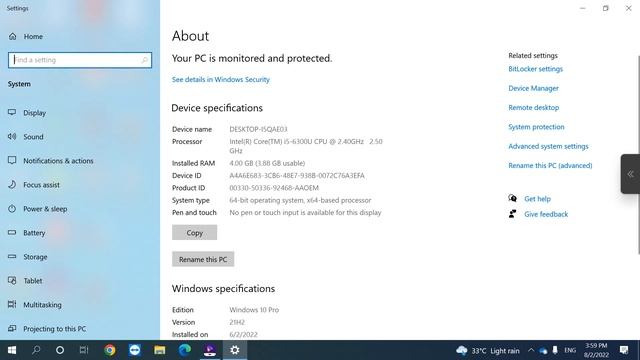Click the OneDrive cloud tray icon
640x360 pixels.
coord(543,351)
